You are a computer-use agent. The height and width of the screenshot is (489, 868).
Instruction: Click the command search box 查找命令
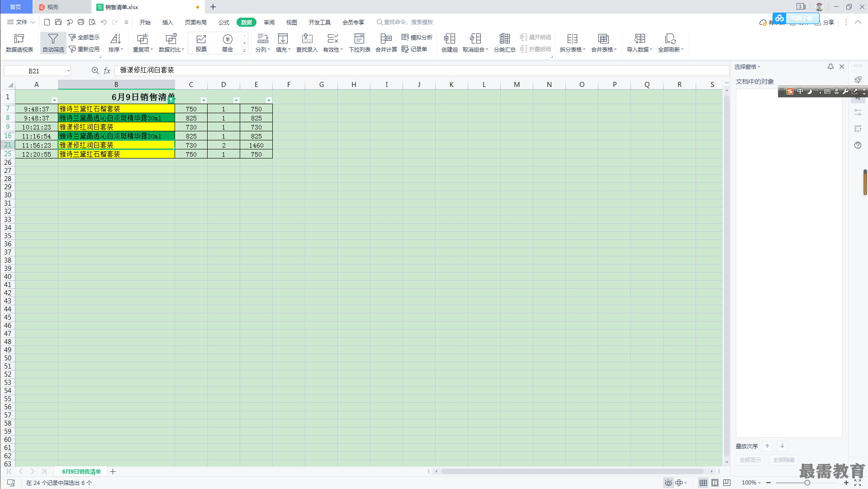405,22
